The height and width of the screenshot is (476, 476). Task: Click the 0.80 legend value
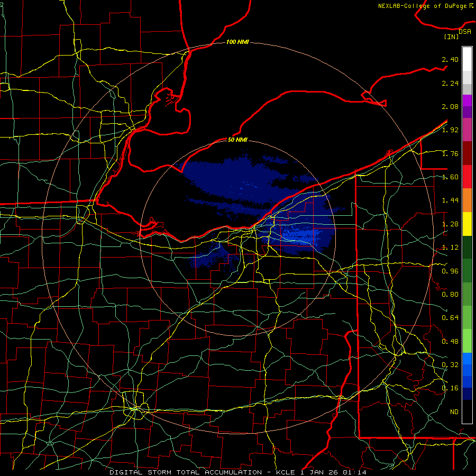tap(450, 295)
